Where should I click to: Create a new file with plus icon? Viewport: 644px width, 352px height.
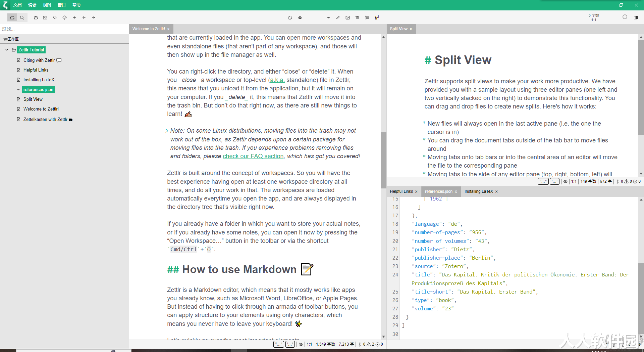pyautogui.click(x=74, y=18)
